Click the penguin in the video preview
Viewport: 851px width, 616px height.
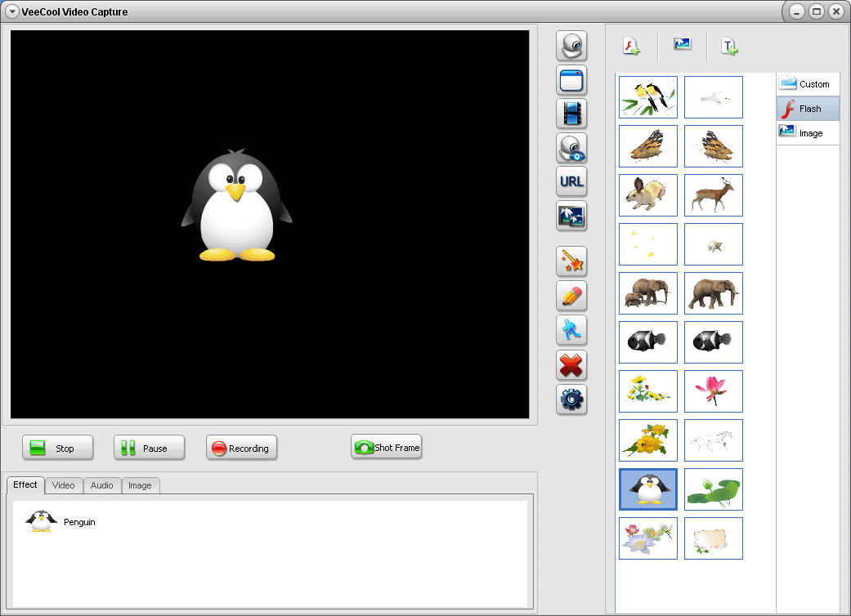[236, 206]
